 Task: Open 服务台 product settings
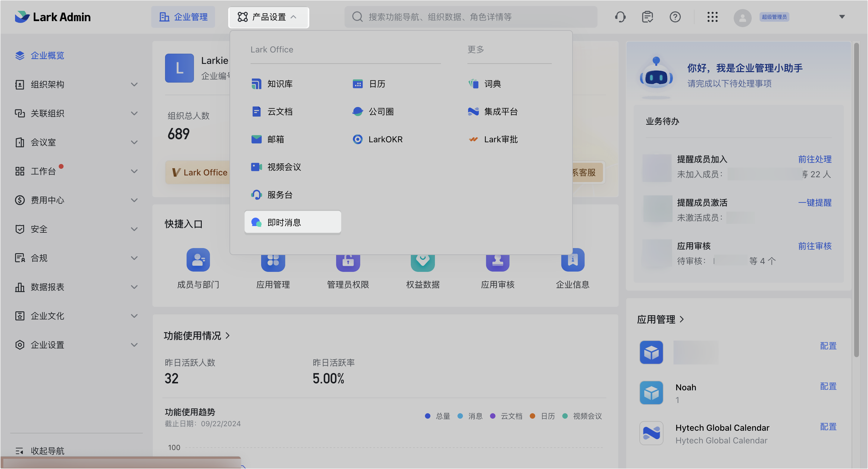pyautogui.click(x=272, y=194)
